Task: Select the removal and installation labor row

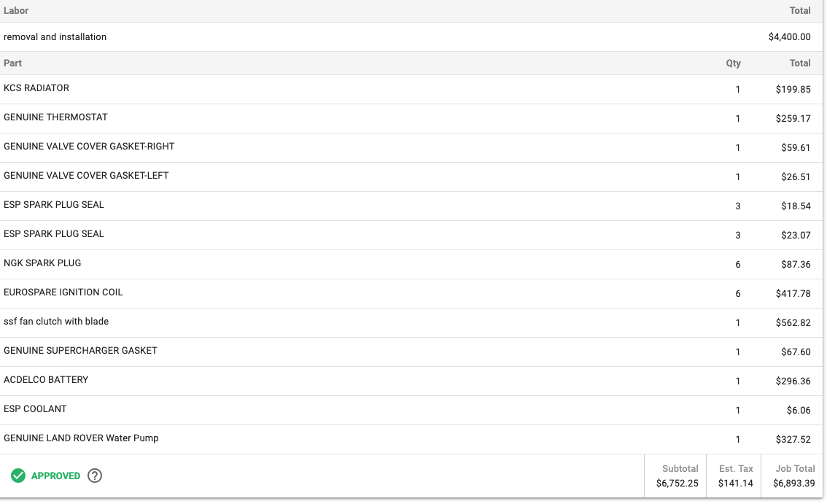Action: pyautogui.click(x=55, y=37)
